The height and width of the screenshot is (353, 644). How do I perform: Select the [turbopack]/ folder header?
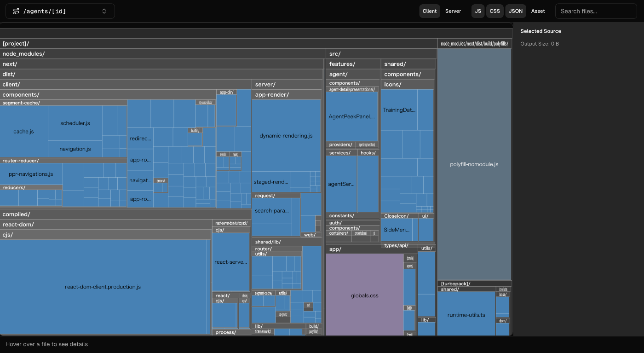point(474,284)
